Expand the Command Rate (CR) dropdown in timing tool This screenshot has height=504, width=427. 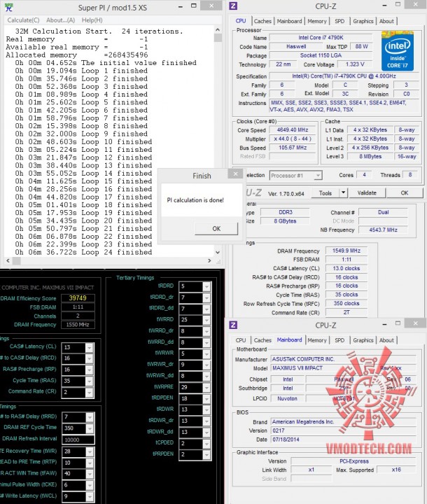[90, 392]
